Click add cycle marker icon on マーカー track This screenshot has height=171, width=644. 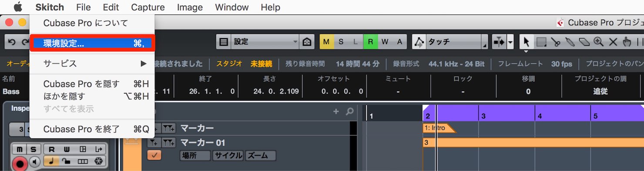click(x=169, y=128)
